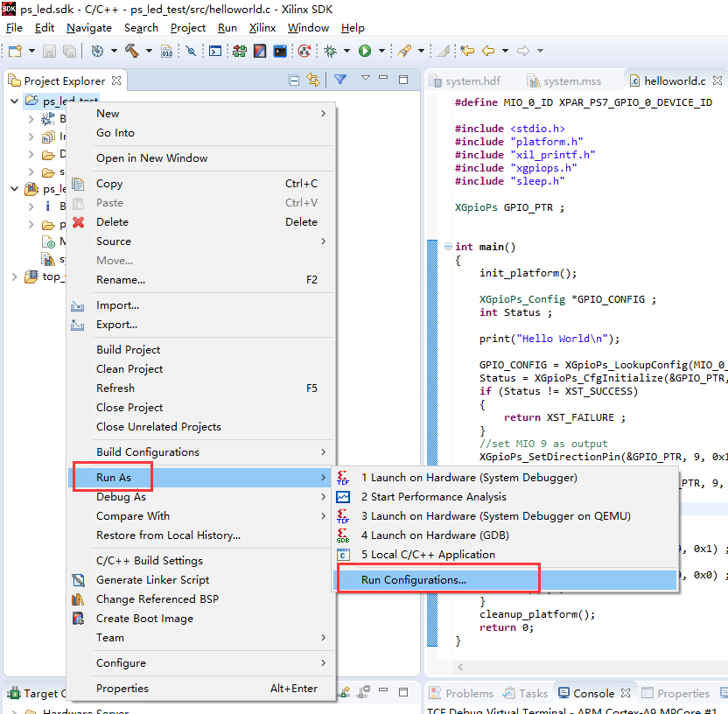Click the green Program FPGA icon
728x714 pixels.
coord(240,51)
